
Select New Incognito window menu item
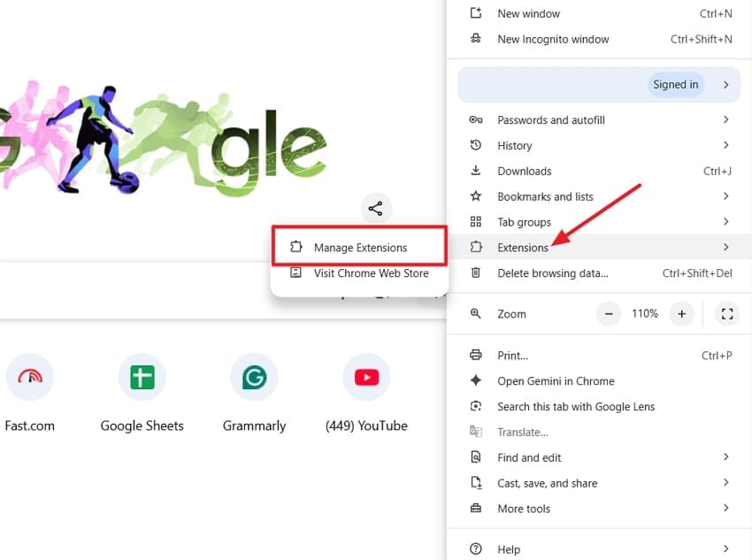click(600, 39)
